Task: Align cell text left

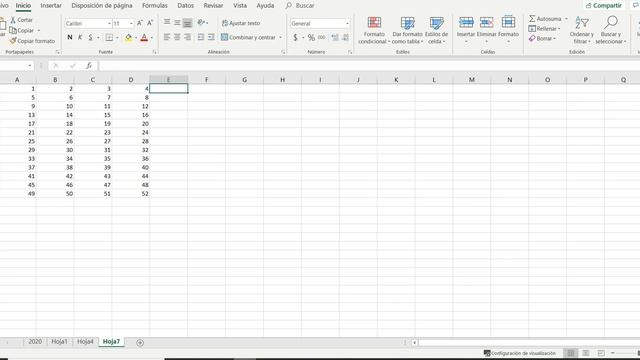Action: (167, 37)
